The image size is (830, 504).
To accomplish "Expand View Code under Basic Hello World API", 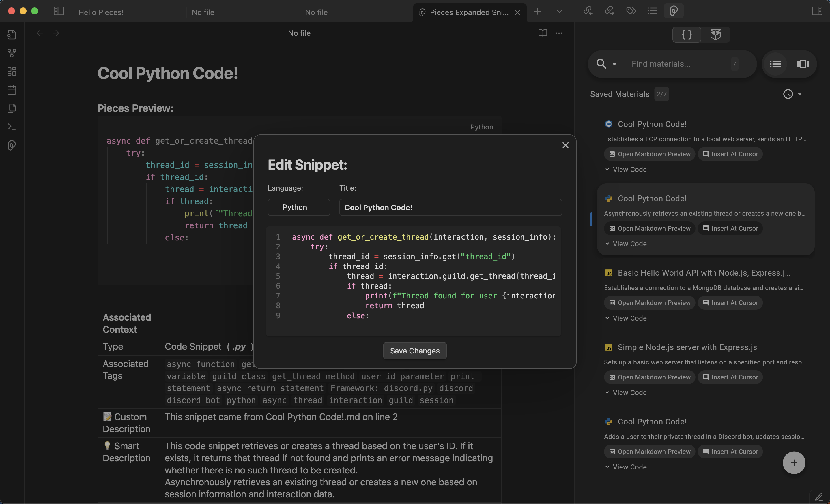I will tap(626, 318).
